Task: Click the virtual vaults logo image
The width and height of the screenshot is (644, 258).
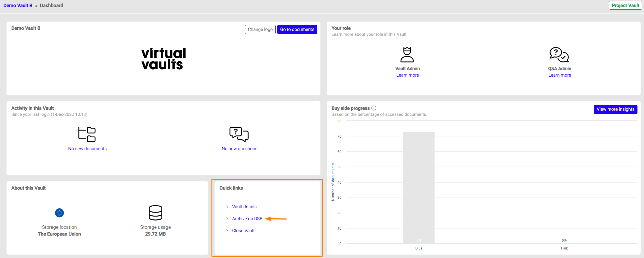Action: pos(163,59)
